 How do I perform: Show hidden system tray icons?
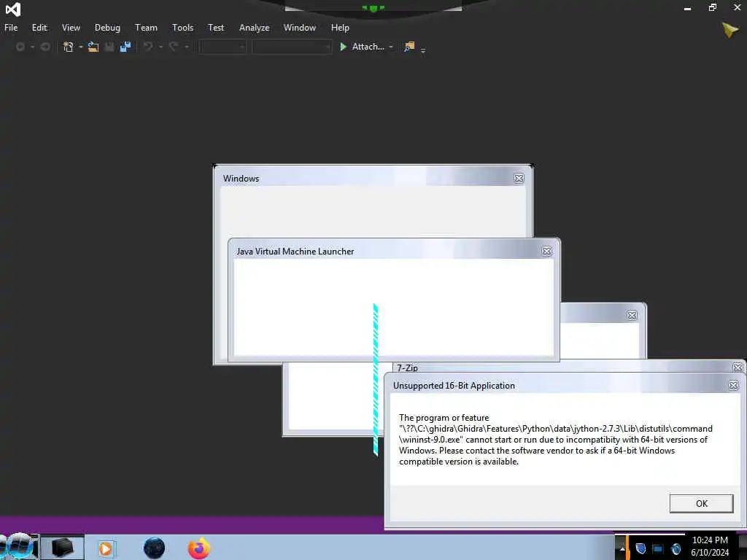[622, 548]
